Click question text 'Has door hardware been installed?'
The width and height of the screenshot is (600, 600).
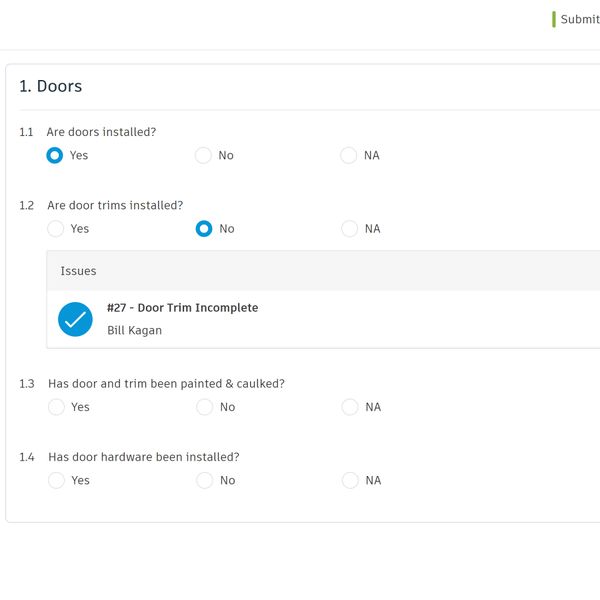(143, 457)
